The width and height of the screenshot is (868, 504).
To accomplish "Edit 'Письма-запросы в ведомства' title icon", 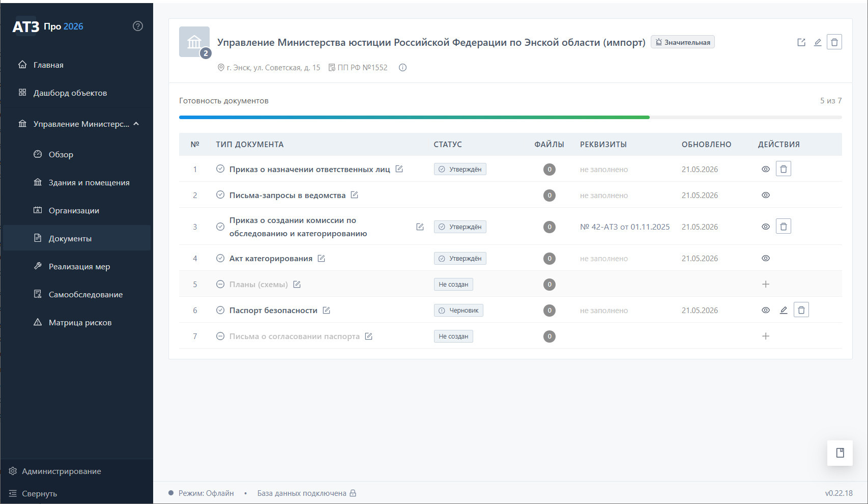I will (355, 195).
